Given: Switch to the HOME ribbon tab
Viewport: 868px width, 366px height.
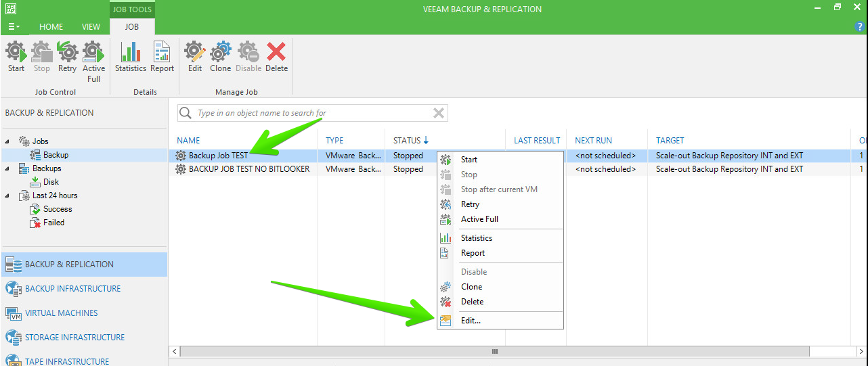Looking at the screenshot, I should pos(51,27).
